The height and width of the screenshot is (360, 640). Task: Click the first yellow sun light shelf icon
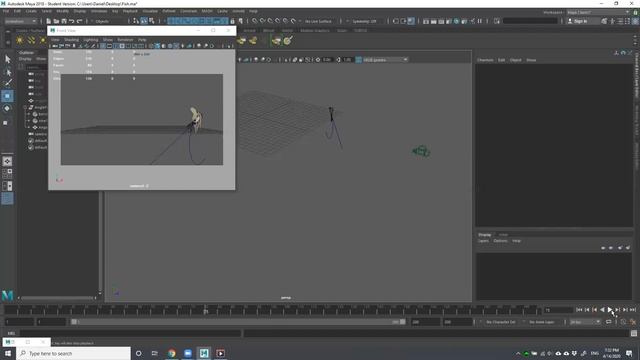click(20, 40)
